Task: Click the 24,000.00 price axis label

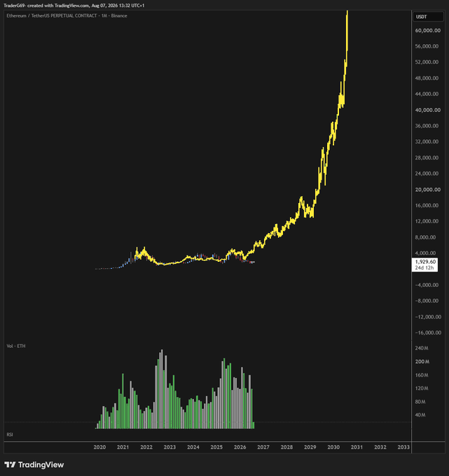Action: click(x=427, y=174)
